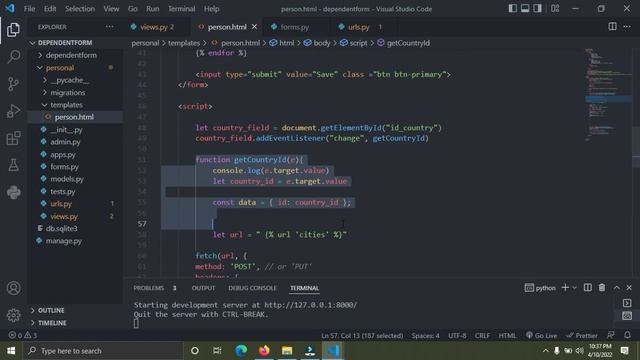
Task: Change UTF-8 encoding
Action: tap(457, 336)
